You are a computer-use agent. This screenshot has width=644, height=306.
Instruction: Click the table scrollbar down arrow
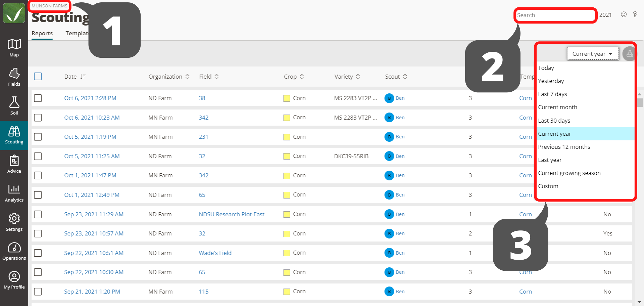tap(640, 302)
